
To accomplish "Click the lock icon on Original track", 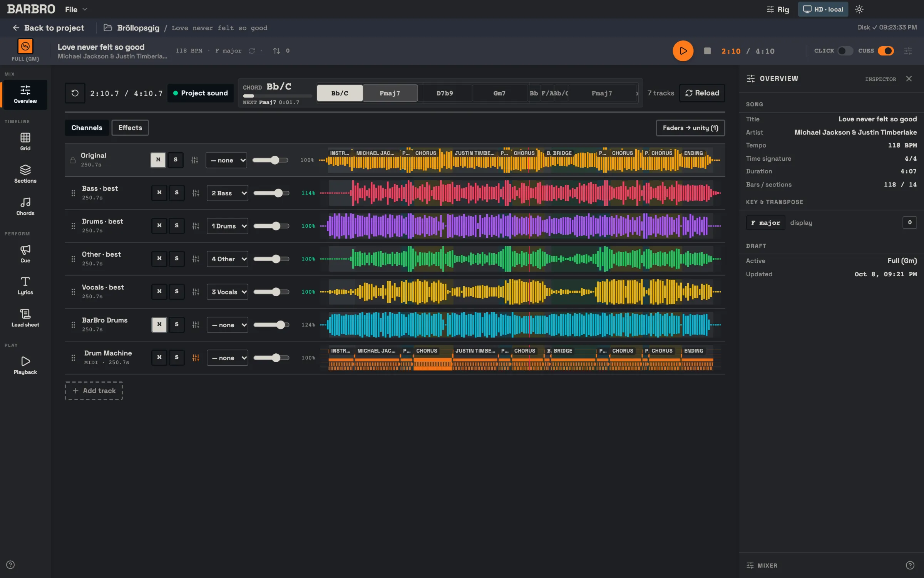I will (73, 160).
